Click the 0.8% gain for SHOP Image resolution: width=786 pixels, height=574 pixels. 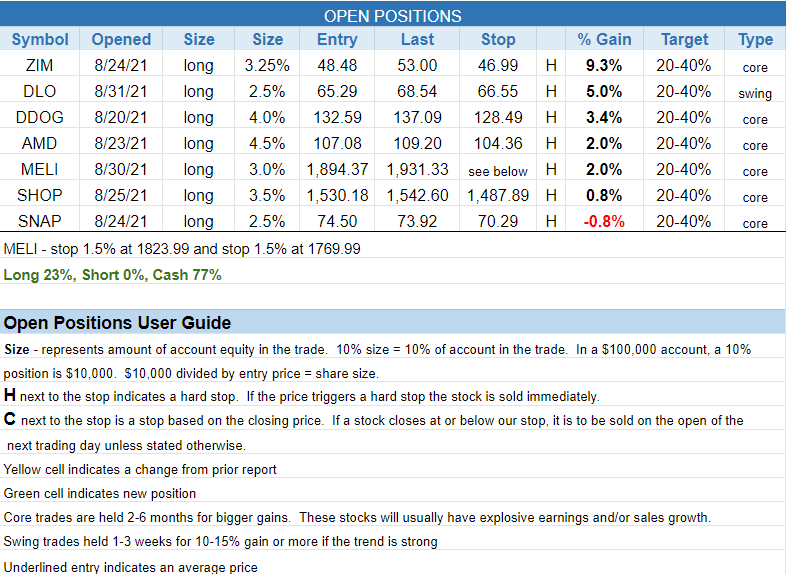tap(604, 195)
